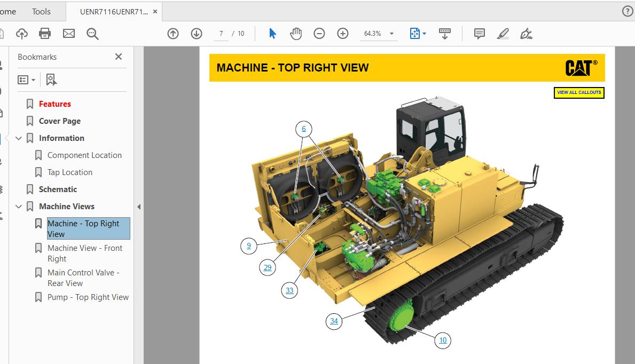This screenshot has height=364, width=635.
Task: Open the find text magnifier tool
Action: pos(92,34)
